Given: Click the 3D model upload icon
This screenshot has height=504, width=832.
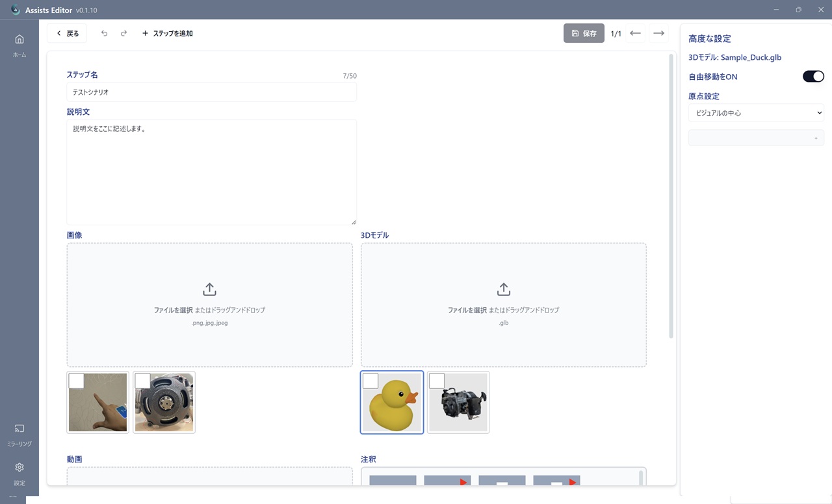Looking at the screenshot, I should click(503, 290).
